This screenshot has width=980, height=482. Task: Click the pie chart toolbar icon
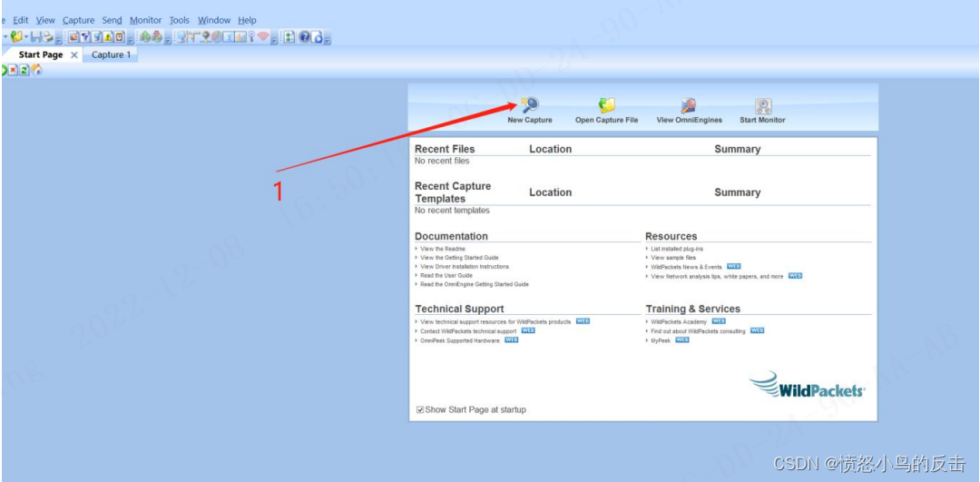216,37
